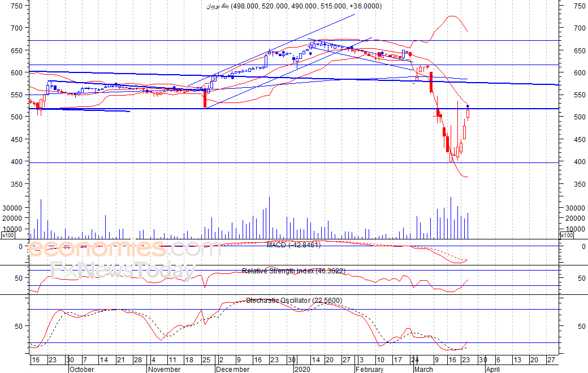Click the date label 2 in December
This screenshot has width=588, height=373.
(x=221, y=360)
